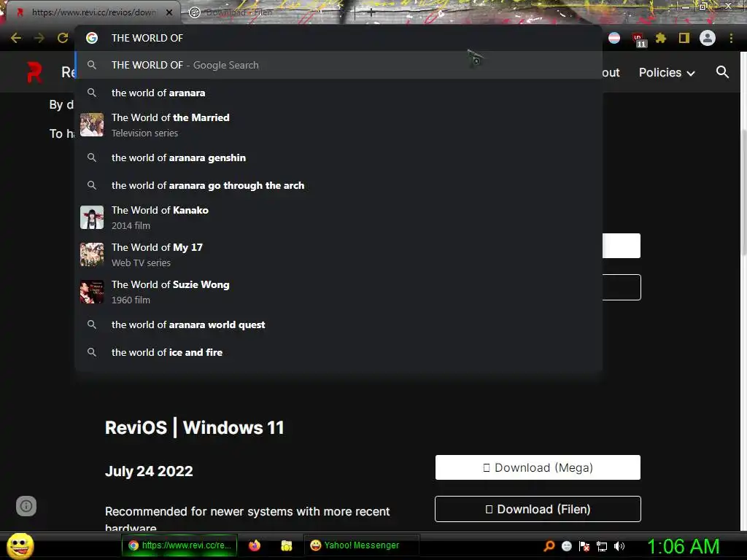Click the round striped extension icon
The width and height of the screenshot is (747, 560).
(x=614, y=38)
